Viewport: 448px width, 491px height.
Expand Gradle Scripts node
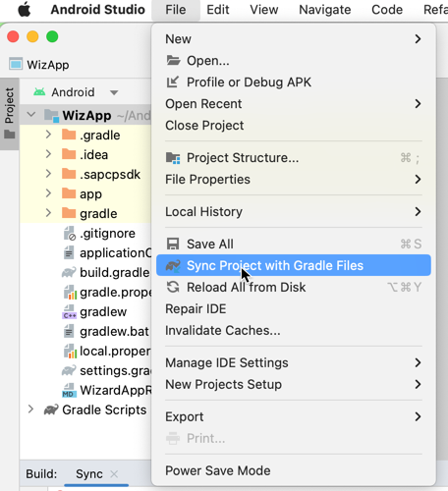[30, 409]
